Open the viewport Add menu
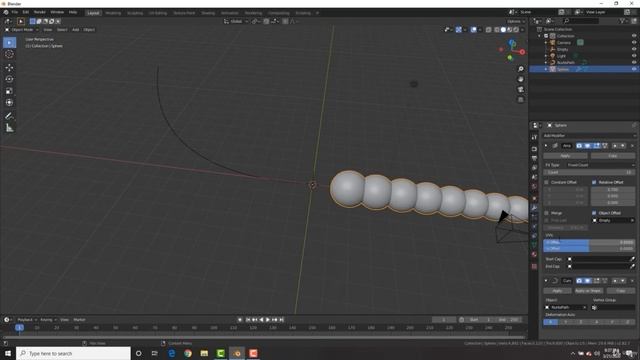 [76, 30]
